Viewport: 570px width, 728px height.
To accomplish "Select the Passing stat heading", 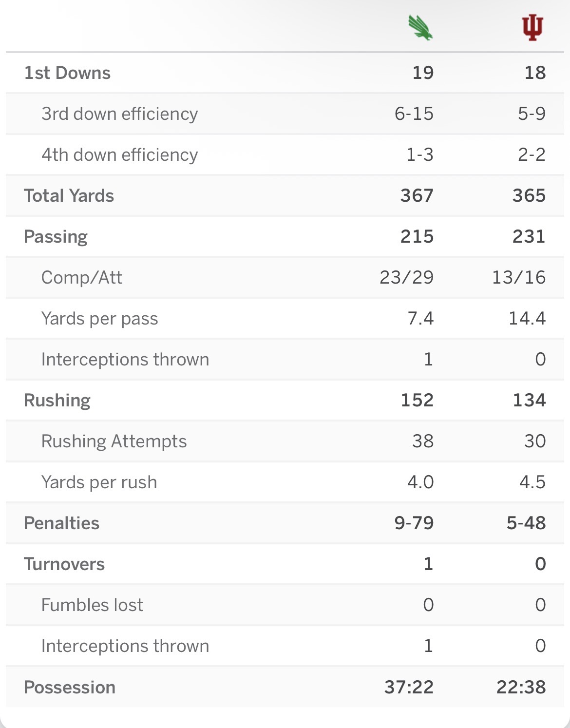I will point(56,237).
